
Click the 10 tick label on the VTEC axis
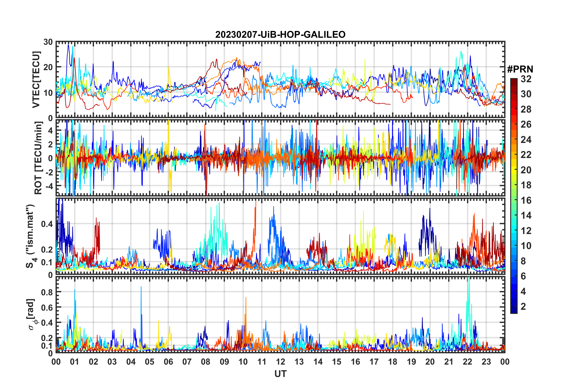point(48,93)
